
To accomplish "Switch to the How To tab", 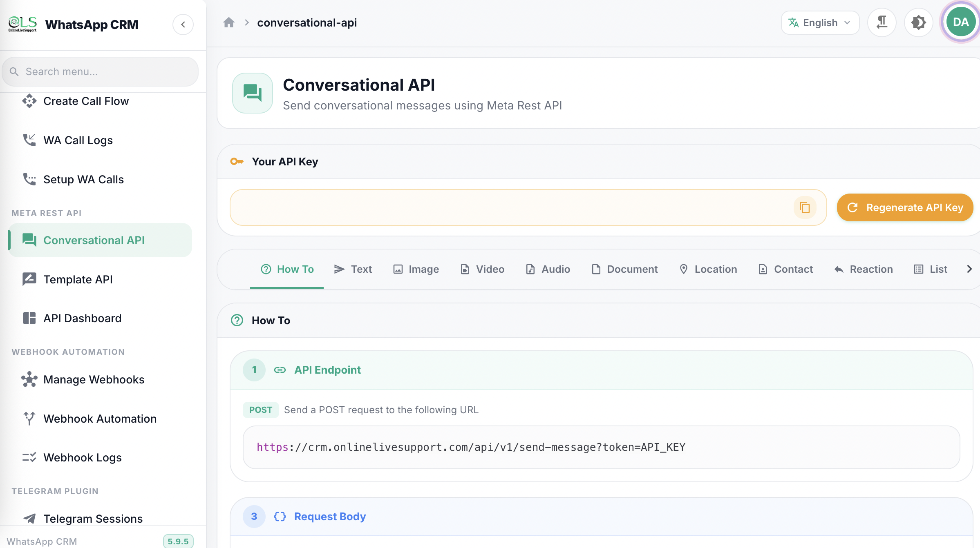I will click(x=287, y=269).
